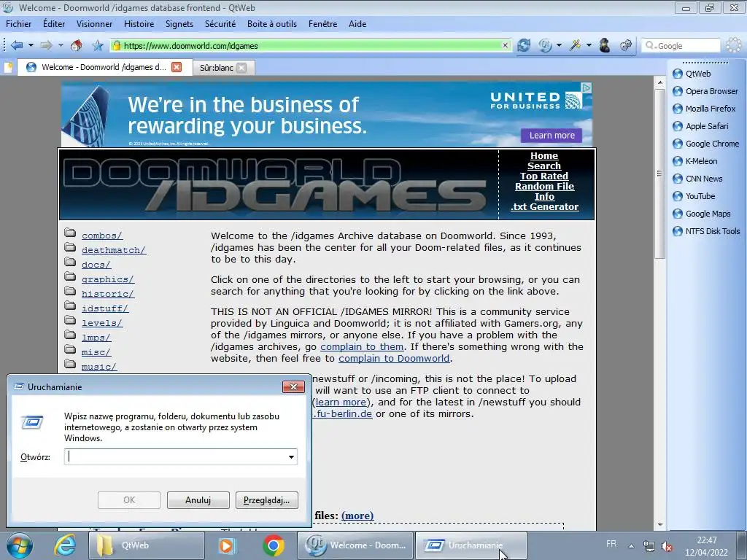
Task: Open Google Maps bookmark in sidebar
Action: (x=701, y=214)
